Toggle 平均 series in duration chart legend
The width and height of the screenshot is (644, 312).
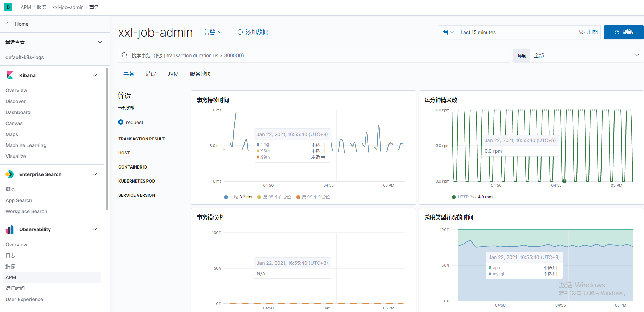coord(238,197)
